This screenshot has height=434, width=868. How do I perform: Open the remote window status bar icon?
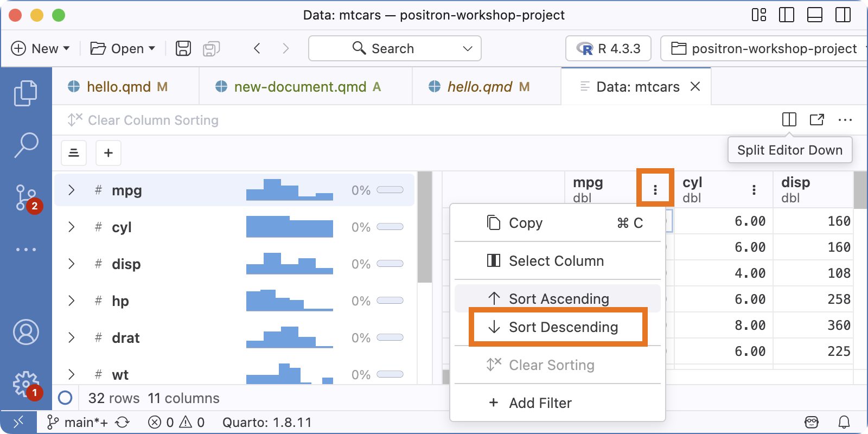point(18,422)
